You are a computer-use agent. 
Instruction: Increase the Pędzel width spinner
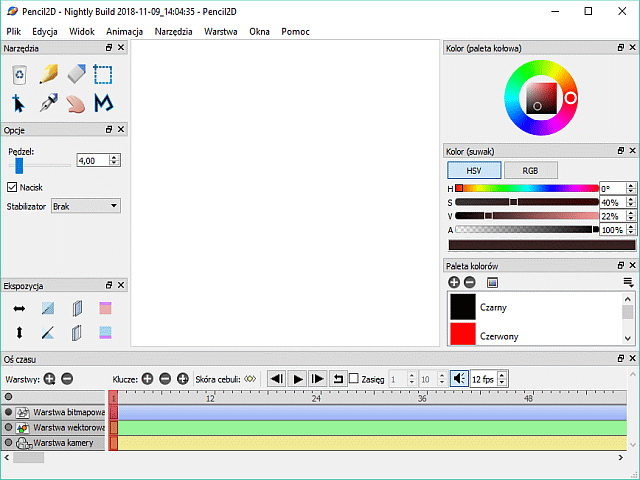(115, 157)
